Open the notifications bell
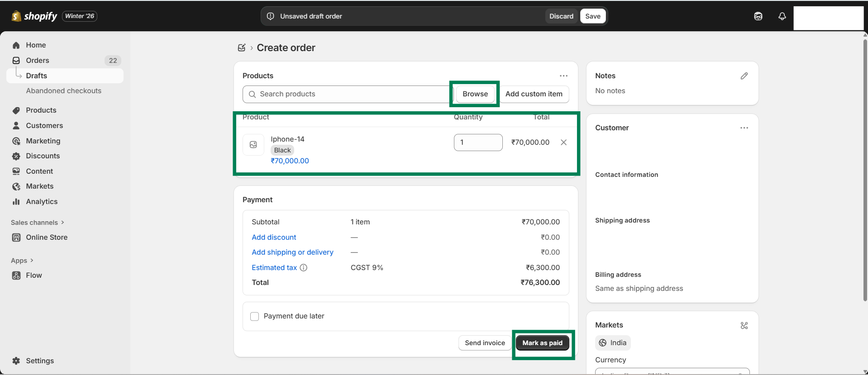This screenshot has width=868, height=375. pos(782,16)
